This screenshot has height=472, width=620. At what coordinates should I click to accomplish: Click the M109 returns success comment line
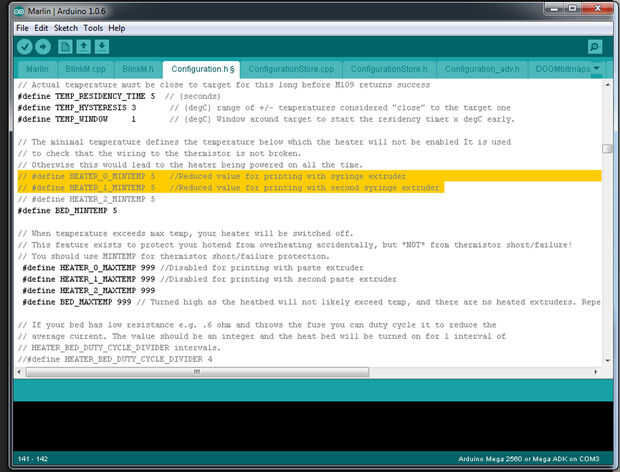point(223,85)
